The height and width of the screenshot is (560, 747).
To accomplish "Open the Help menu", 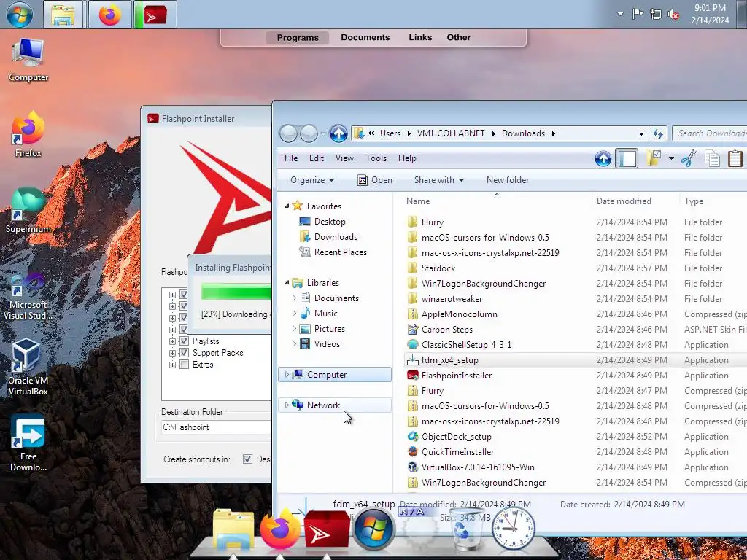I will [407, 158].
